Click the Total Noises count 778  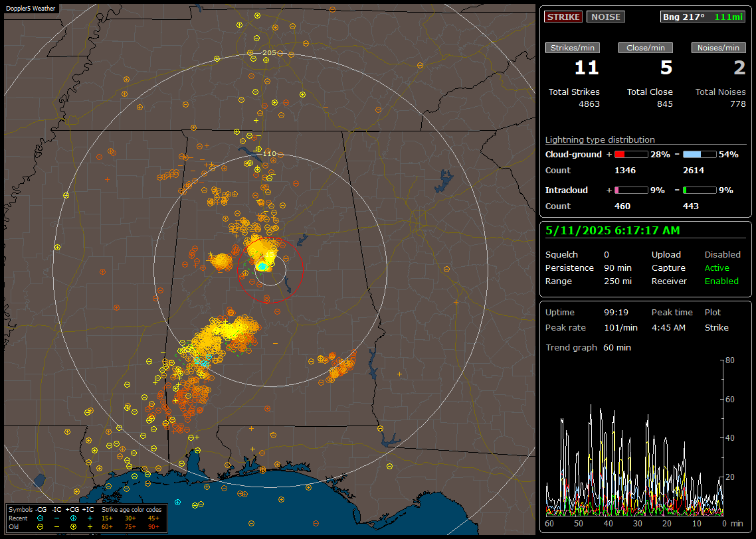tap(737, 104)
